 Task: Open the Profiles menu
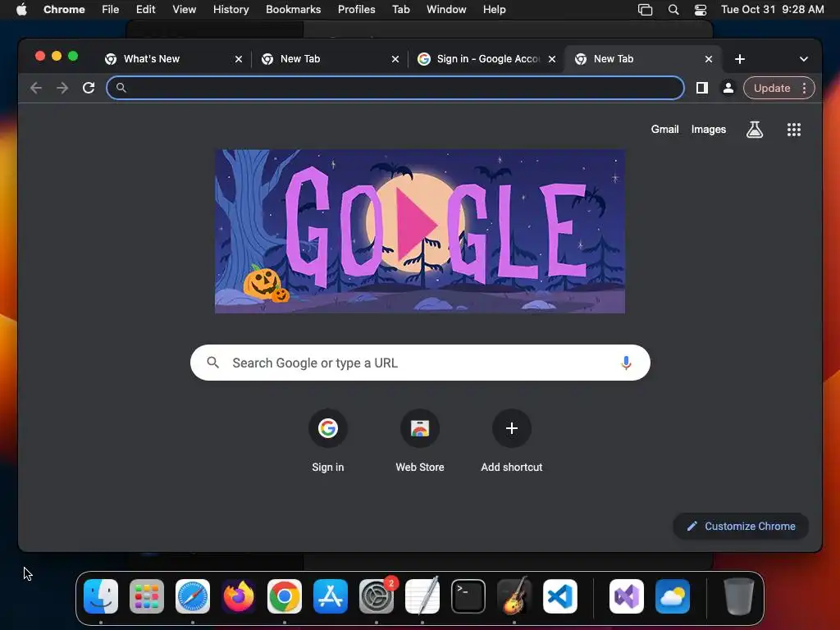pos(356,10)
